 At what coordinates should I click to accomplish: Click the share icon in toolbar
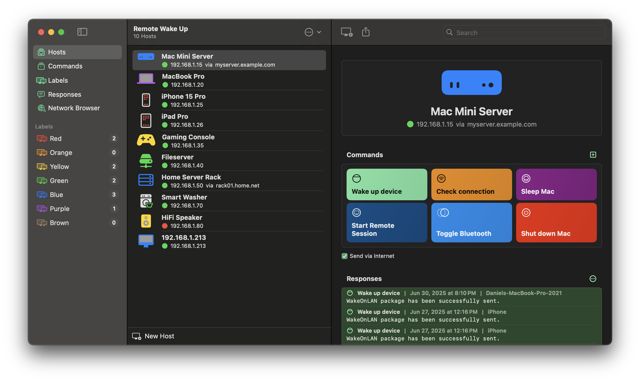click(366, 32)
